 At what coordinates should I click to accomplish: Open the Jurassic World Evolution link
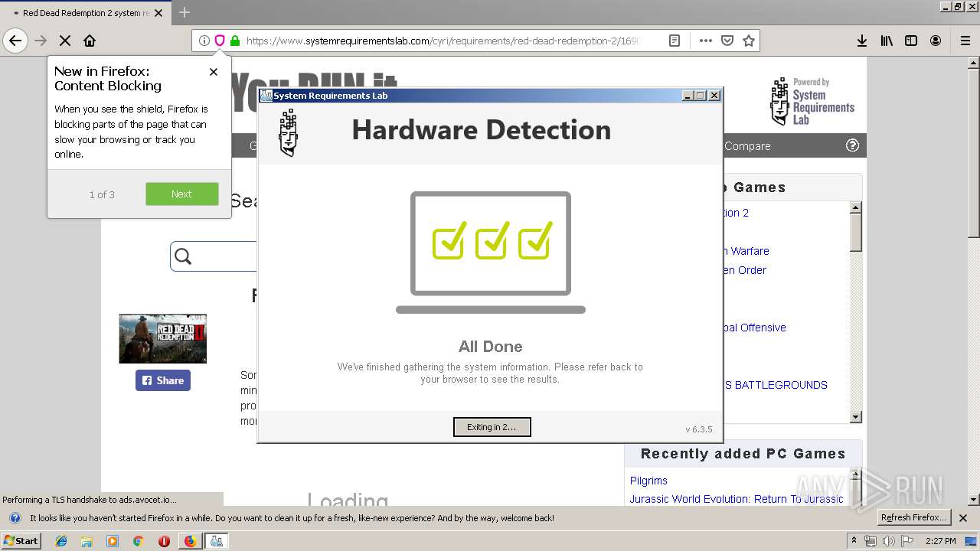click(736, 499)
